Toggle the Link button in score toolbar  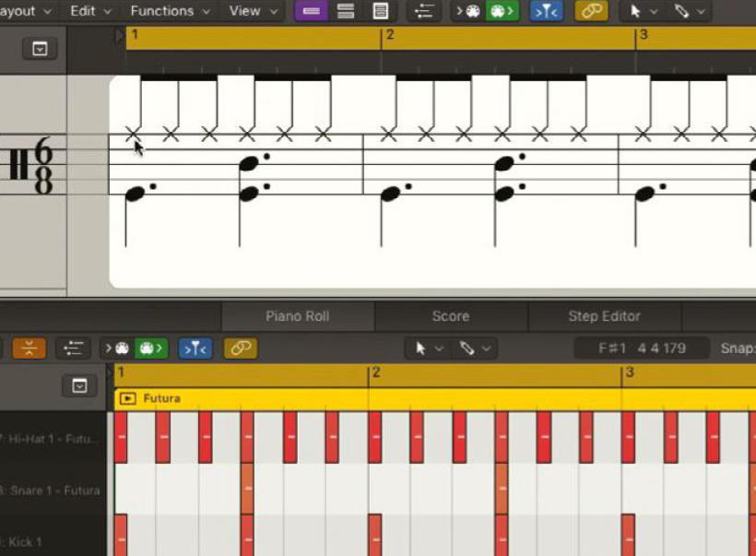point(591,11)
